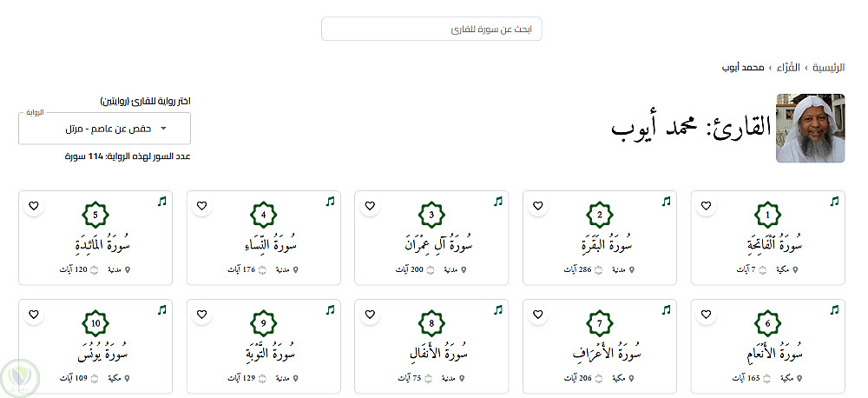Click music note icon on Al-Anfal card
868x398 pixels.
tap(498, 310)
